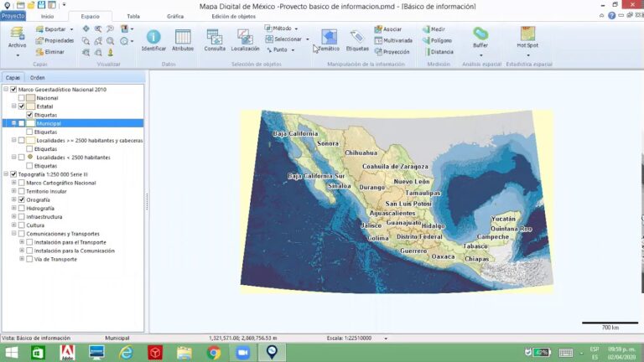Click the Asociar tool
Screen dimensions: 644x362
[388, 29]
